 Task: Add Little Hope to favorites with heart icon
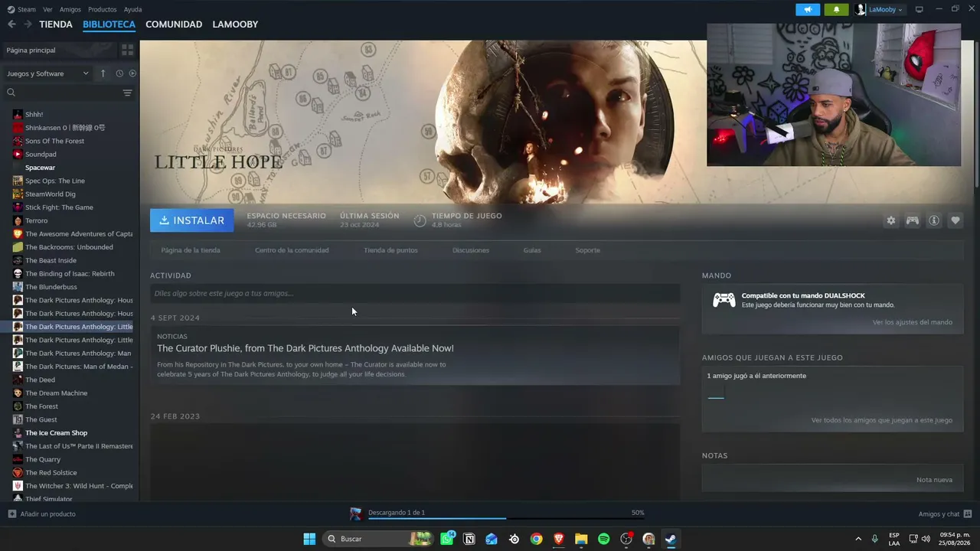(x=955, y=220)
